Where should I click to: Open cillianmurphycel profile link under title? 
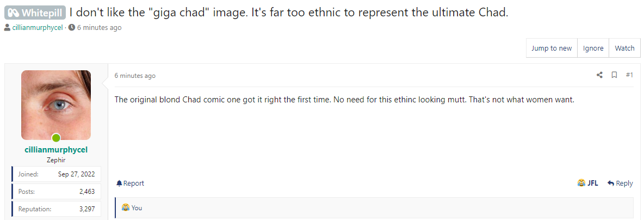[38, 28]
